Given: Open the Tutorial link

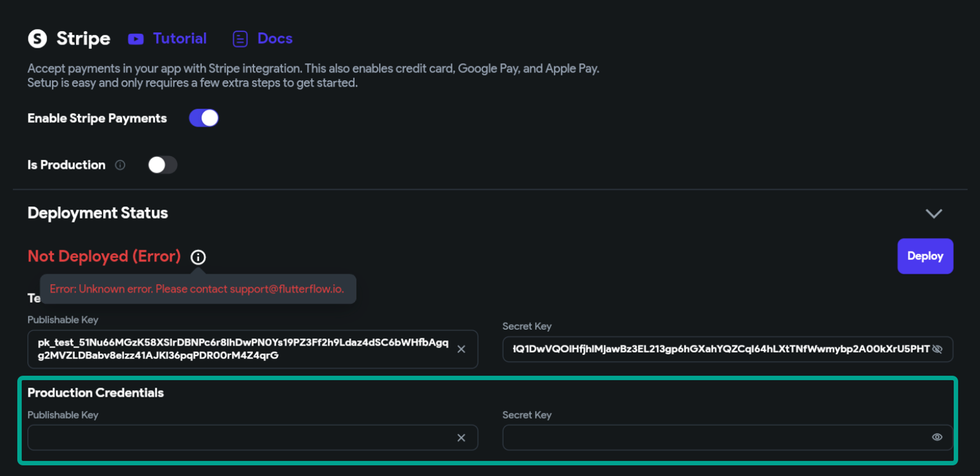Looking at the screenshot, I should pyautogui.click(x=180, y=39).
